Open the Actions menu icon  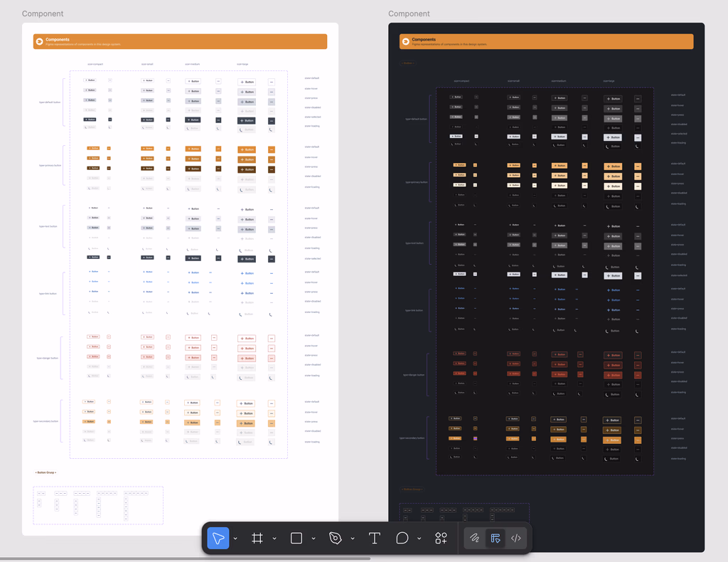(x=441, y=538)
